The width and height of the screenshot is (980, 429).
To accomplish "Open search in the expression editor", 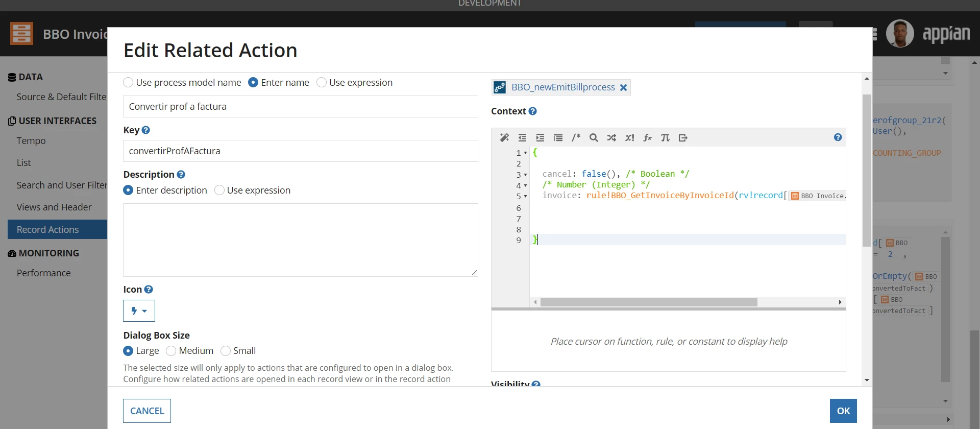I will [594, 137].
